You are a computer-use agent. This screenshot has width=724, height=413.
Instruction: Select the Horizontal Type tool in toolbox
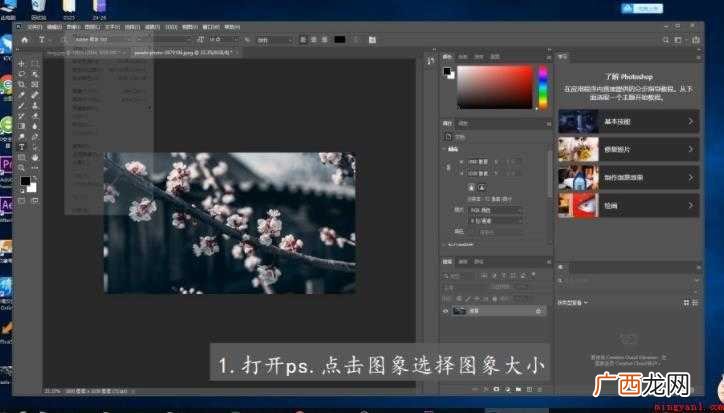[21, 147]
